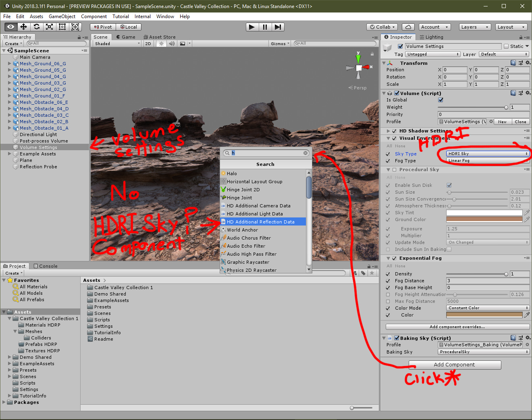Expand Mesh_Ground_06_G in the hierarchy
Image resolution: width=532 pixels, height=420 pixels.
point(10,63)
